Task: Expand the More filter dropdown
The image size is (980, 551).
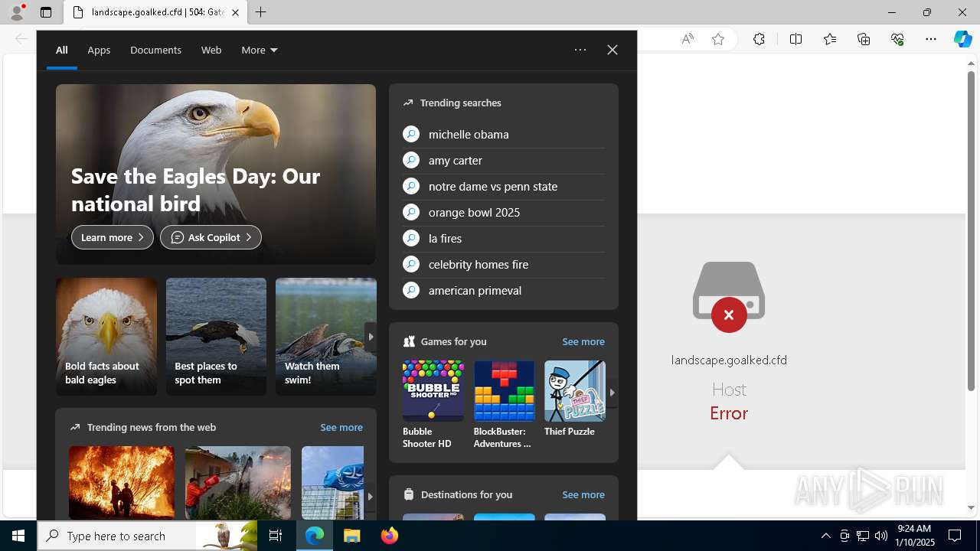Action: click(x=260, y=50)
